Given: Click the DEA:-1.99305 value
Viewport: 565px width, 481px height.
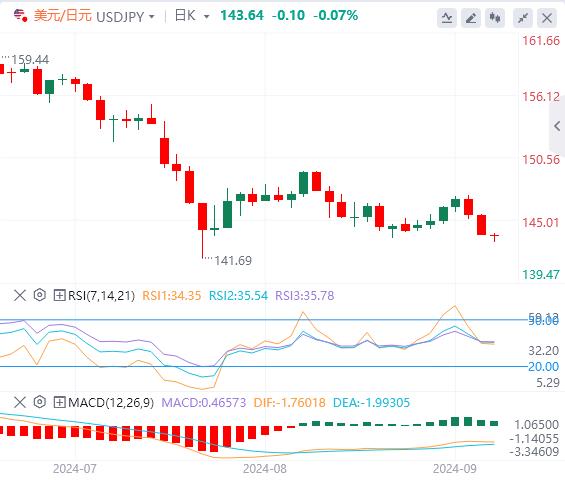Looking at the screenshot, I should coord(372,402).
